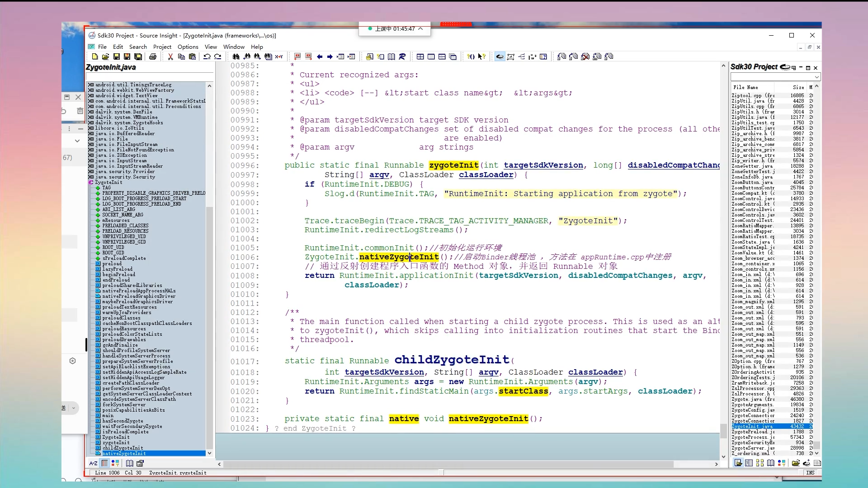Follow the zygoteInit function name link

(x=453, y=165)
